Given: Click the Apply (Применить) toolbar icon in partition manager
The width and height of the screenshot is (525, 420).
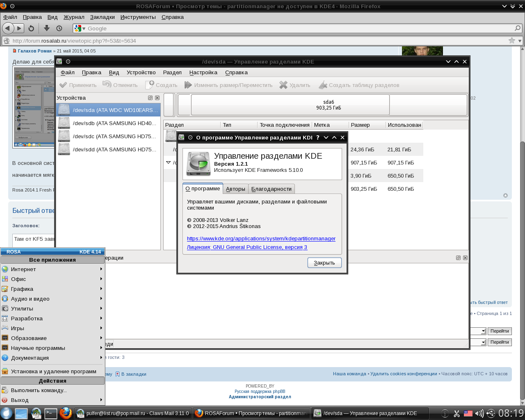Looking at the screenshot, I should (x=63, y=85).
